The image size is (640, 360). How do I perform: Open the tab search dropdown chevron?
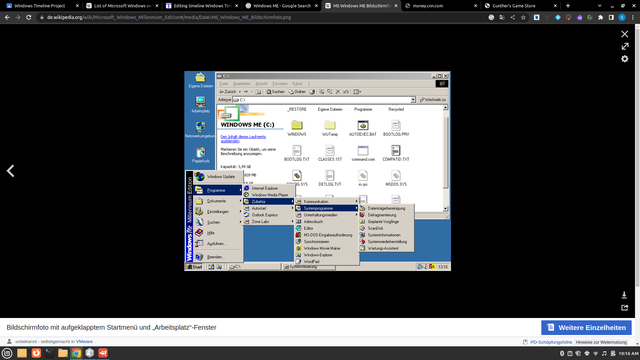599,6
